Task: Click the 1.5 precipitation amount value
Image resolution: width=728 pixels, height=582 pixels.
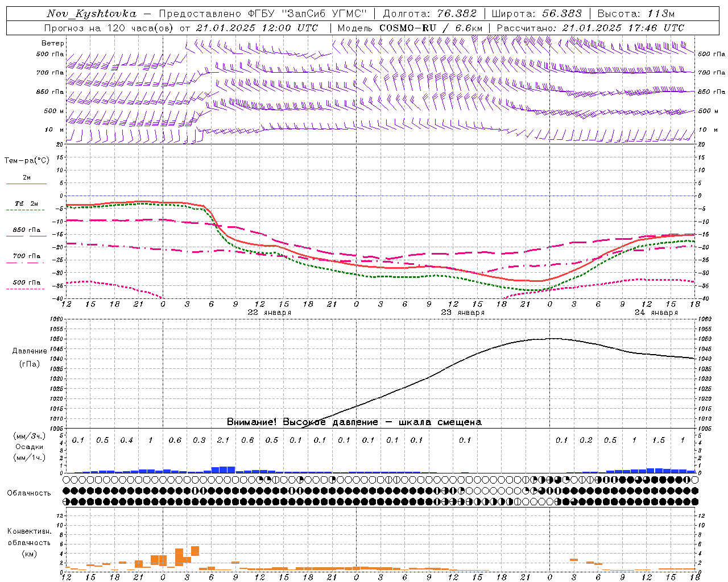Action: click(659, 440)
